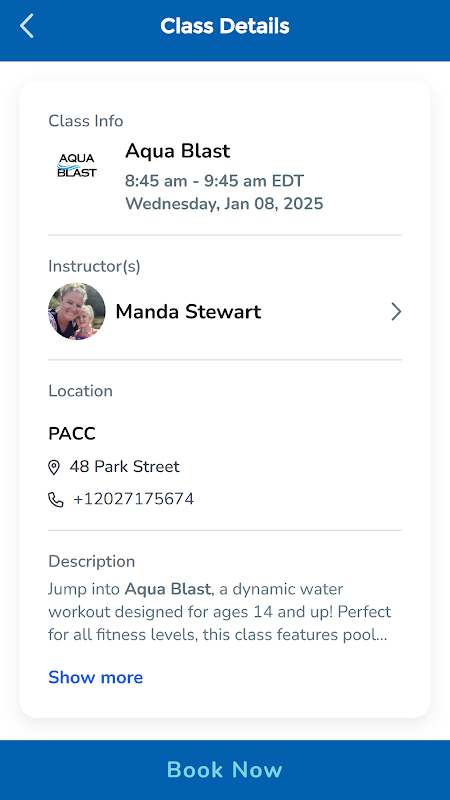
Task: Tap the 48 Park Street address
Action: [x=124, y=467]
